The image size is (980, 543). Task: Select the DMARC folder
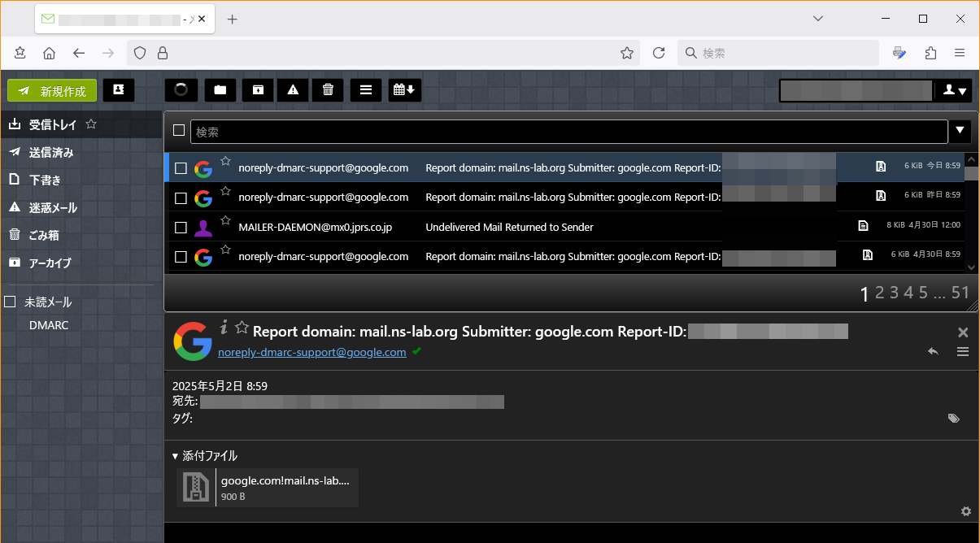point(49,324)
